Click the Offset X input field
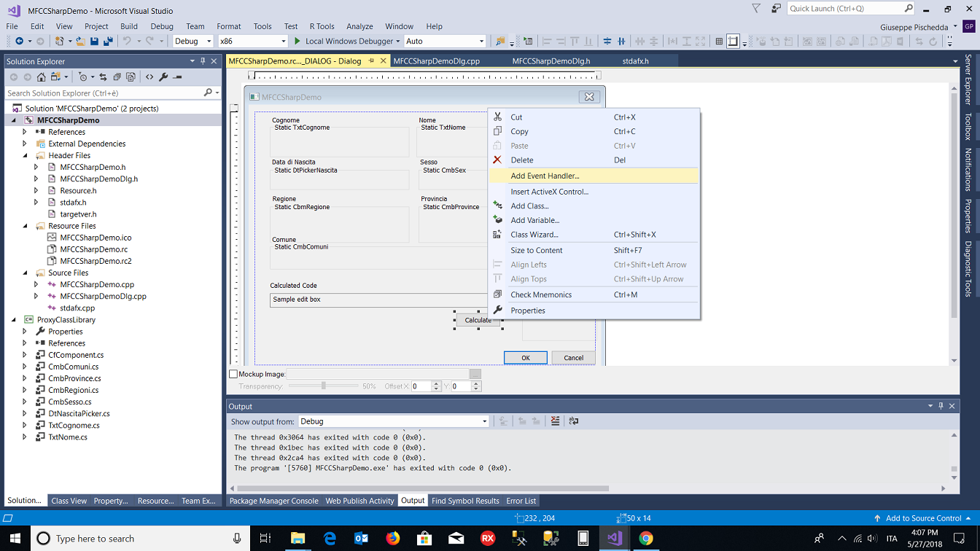 click(x=422, y=386)
